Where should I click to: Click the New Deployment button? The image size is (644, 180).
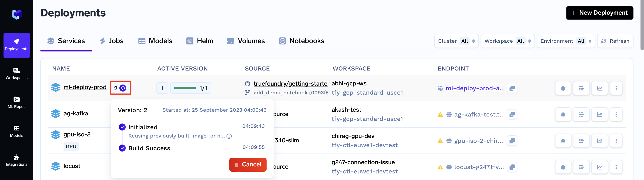pyautogui.click(x=600, y=13)
